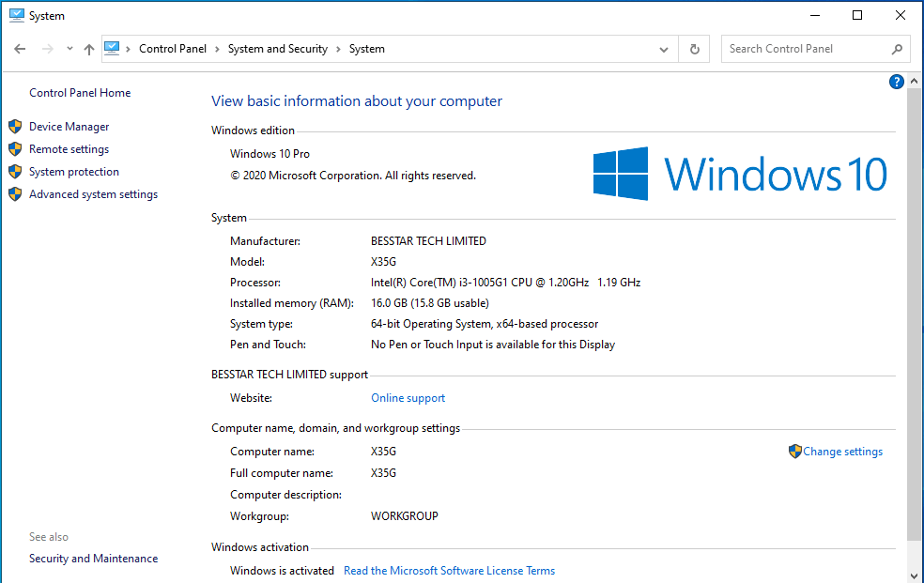Click the shield icon beside Device Manager
The width and height of the screenshot is (924, 583).
(x=15, y=127)
